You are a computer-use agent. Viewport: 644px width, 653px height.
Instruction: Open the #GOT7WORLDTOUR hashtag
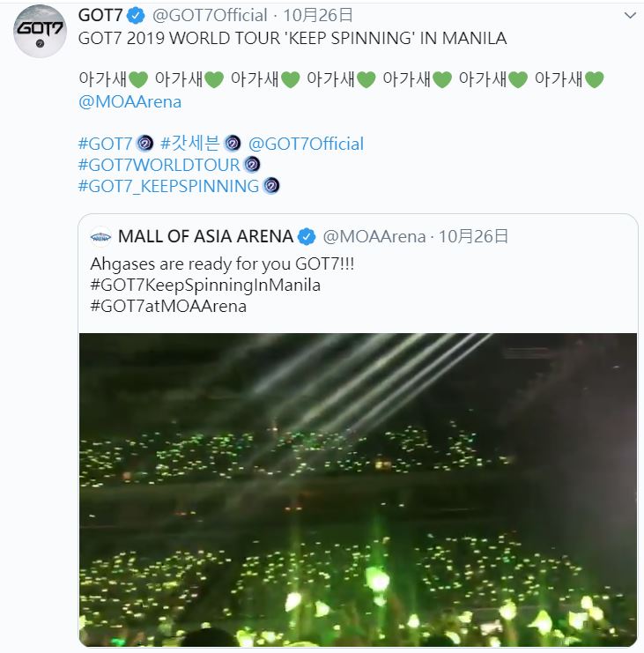[159, 165]
